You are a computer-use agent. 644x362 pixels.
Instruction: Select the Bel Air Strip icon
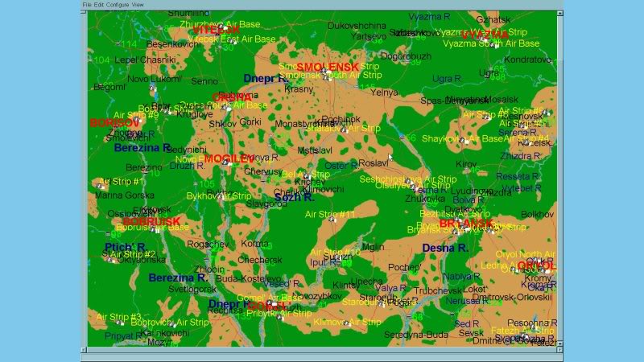(x=307, y=176)
